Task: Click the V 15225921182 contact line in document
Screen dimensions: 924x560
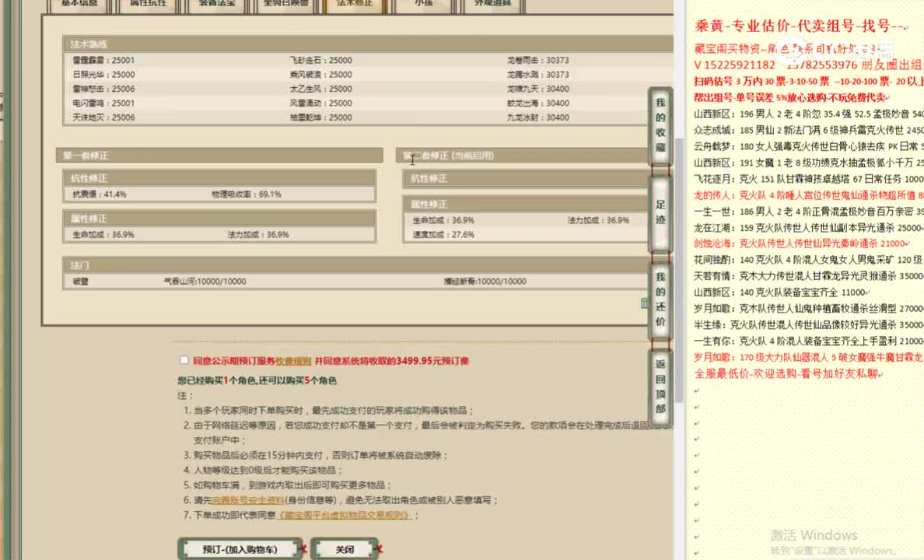Action: click(809, 65)
